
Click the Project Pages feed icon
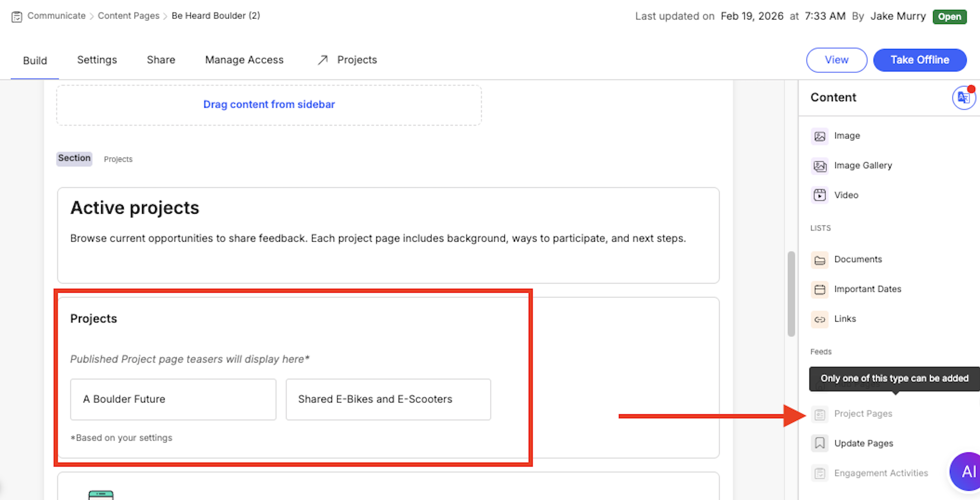[820, 414]
